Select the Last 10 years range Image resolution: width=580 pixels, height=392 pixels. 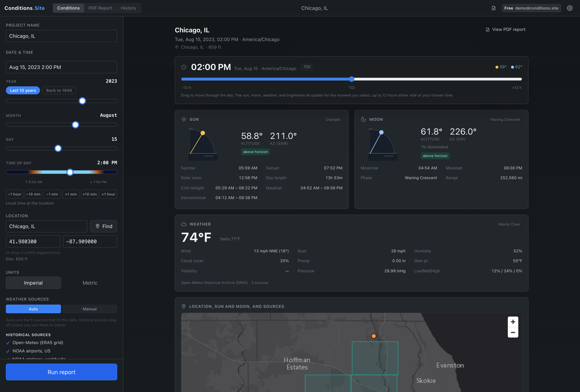(x=23, y=90)
